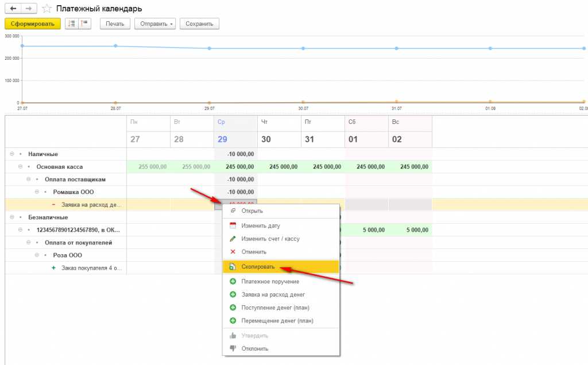Click the Сб 01 date column header
Image resolution: width=588 pixels, height=365 pixels.
(x=366, y=131)
